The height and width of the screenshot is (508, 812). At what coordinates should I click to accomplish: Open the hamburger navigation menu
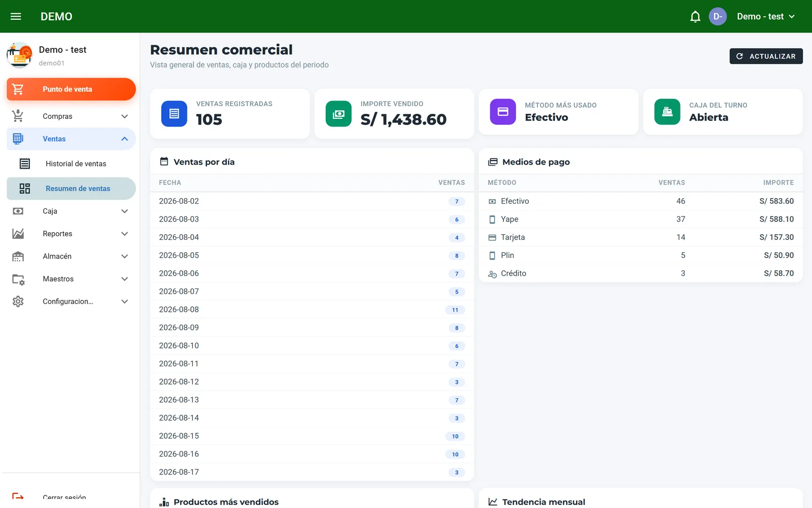click(16, 16)
